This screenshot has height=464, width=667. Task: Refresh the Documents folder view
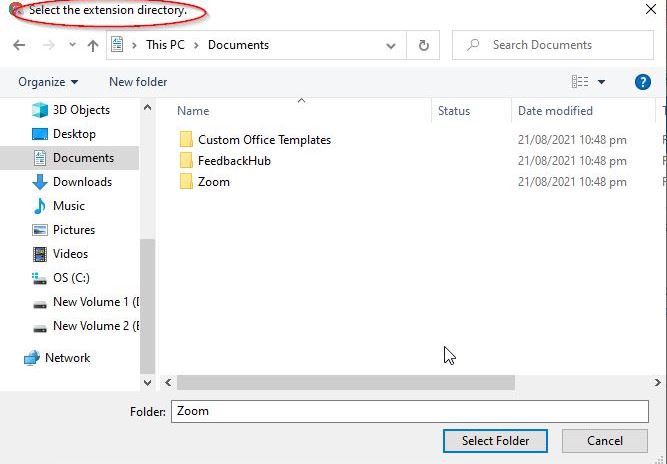[x=423, y=45]
